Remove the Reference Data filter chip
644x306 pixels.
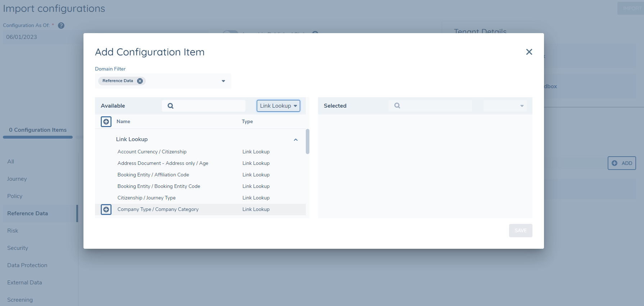(x=140, y=81)
